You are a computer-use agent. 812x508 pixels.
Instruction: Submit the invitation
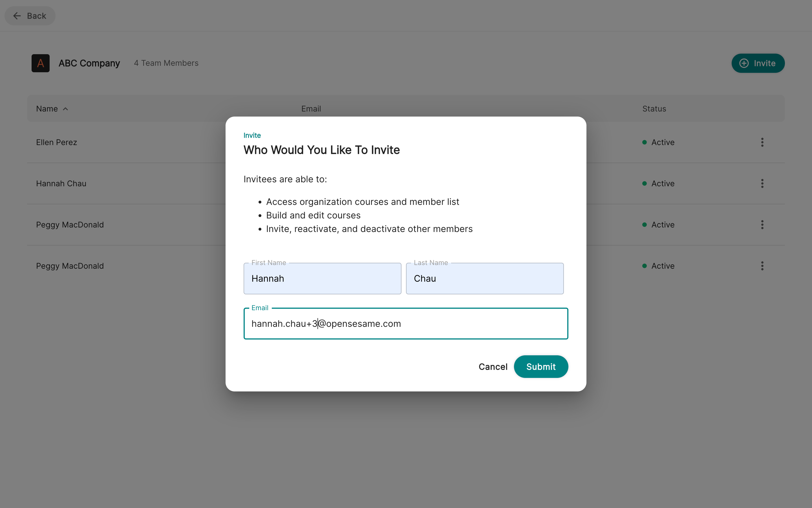click(541, 367)
